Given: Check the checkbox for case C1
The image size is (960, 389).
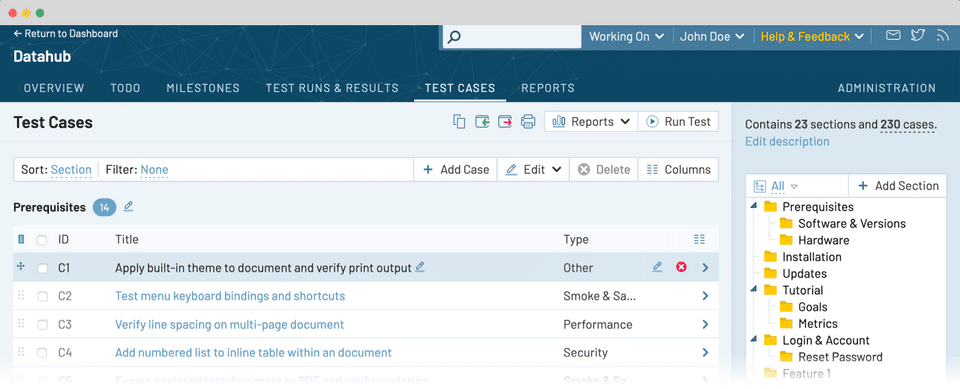Looking at the screenshot, I should click(42, 268).
